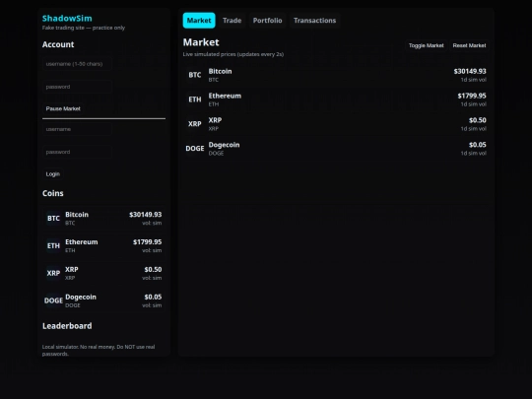The height and width of the screenshot is (399, 532).
Task: Focus the first password field
Action: [78, 87]
